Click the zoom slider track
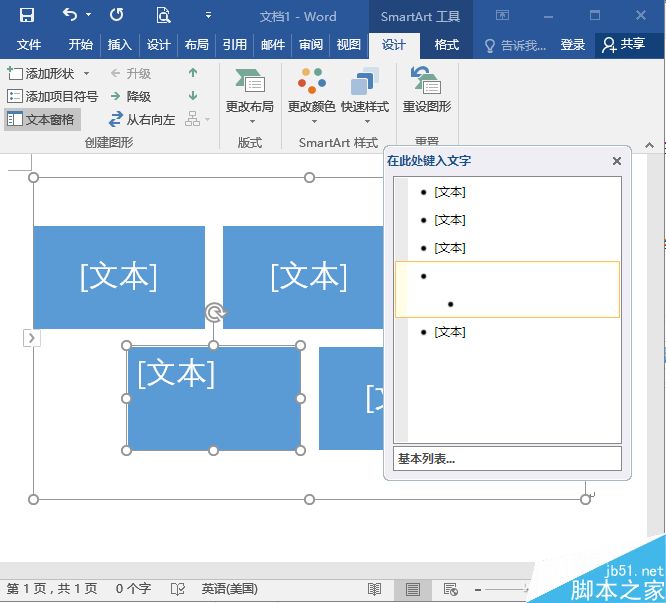This screenshot has width=666, height=603. tap(506, 589)
